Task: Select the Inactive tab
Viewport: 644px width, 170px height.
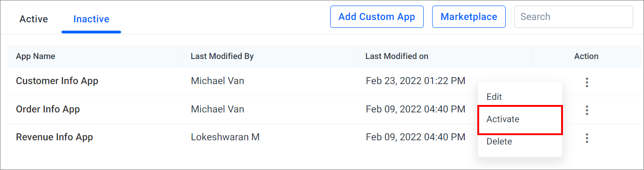Action: click(x=91, y=19)
